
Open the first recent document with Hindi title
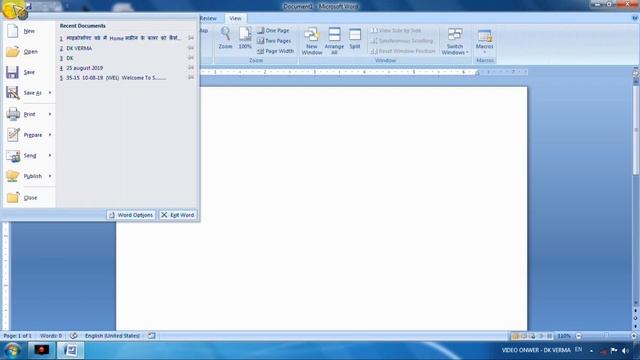pyautogui.click(x=122, y=38)
